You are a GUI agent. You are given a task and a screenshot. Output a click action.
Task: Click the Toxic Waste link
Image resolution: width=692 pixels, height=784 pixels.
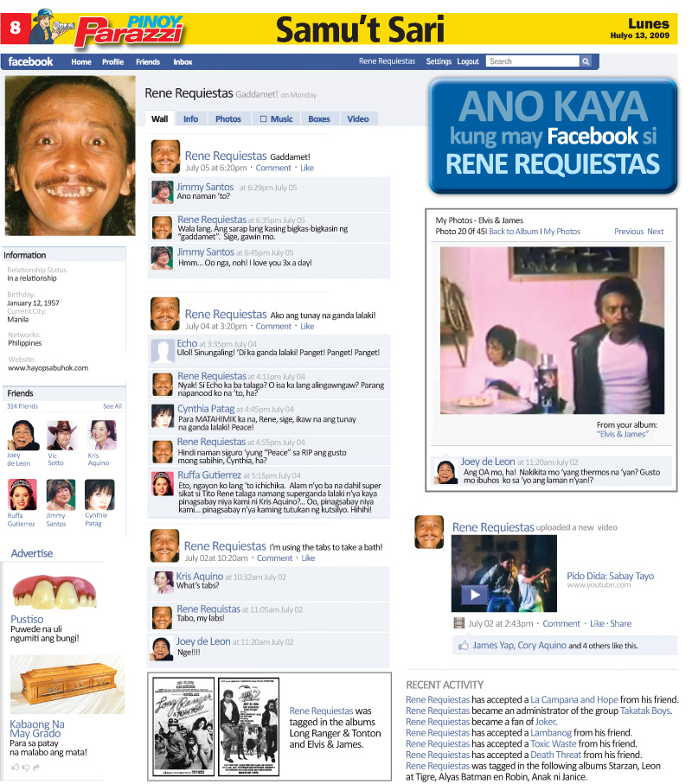click(554, 743)
